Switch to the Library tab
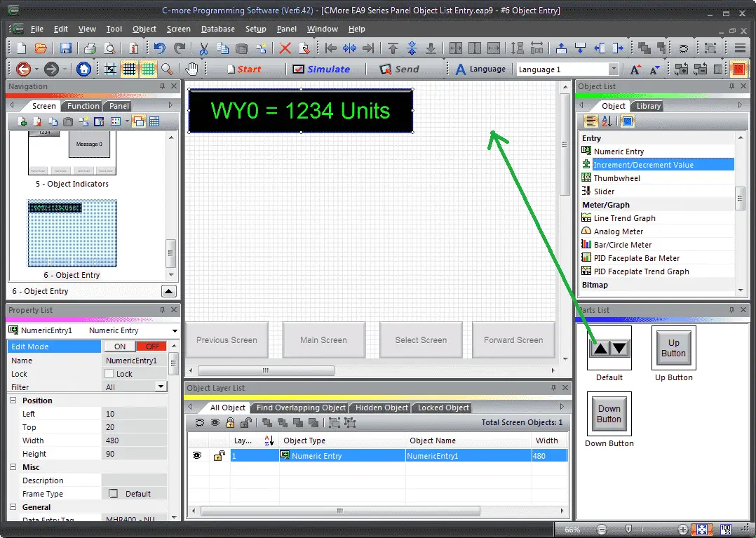 click(648, 106)
